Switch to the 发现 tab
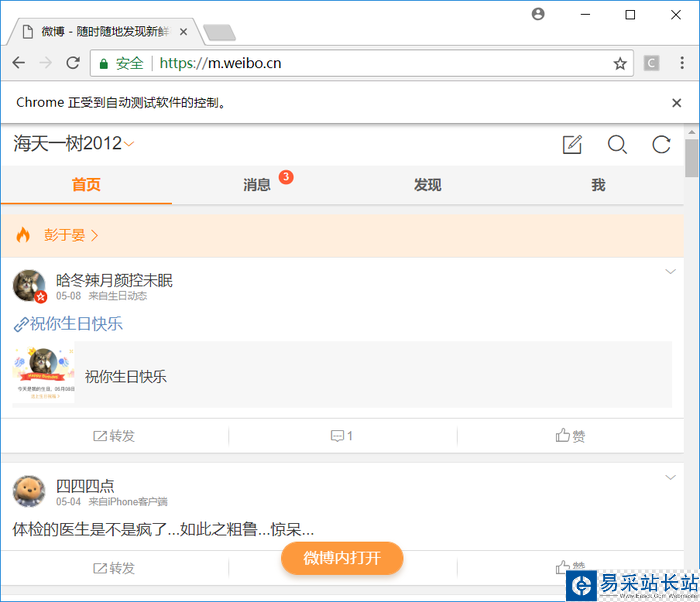 tap(427, 184)
